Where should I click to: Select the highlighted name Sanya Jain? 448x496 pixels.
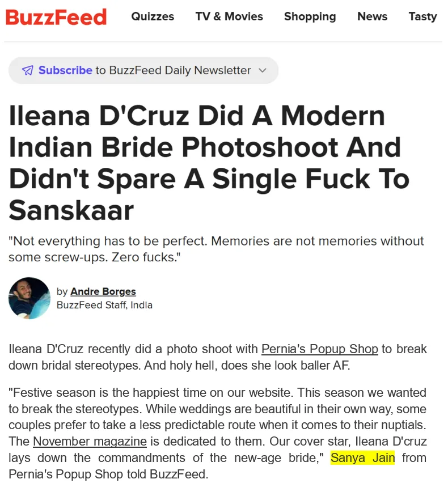(x=362, y=457)
